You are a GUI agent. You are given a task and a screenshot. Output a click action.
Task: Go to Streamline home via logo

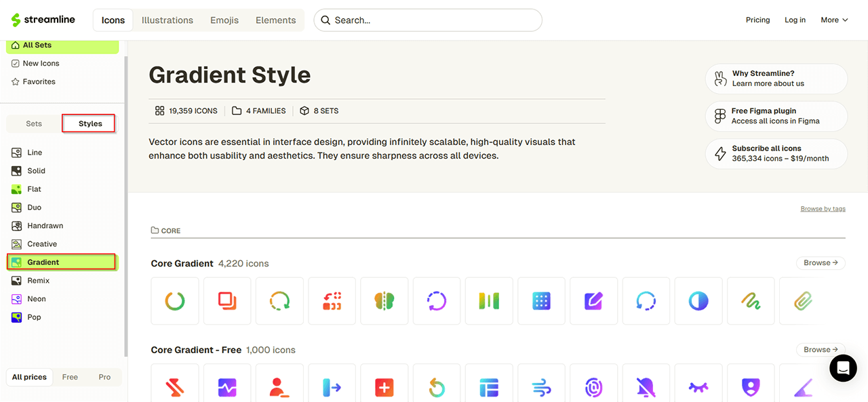tap(43, 20)
